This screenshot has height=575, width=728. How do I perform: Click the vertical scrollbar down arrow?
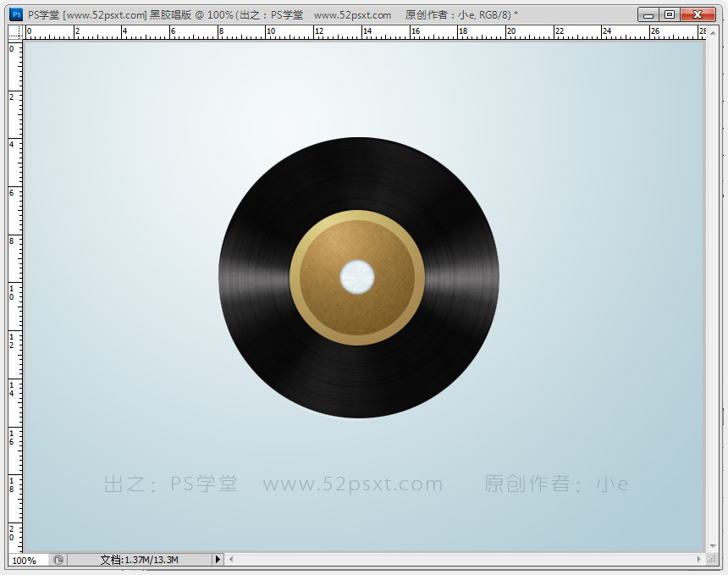(713, 546)
